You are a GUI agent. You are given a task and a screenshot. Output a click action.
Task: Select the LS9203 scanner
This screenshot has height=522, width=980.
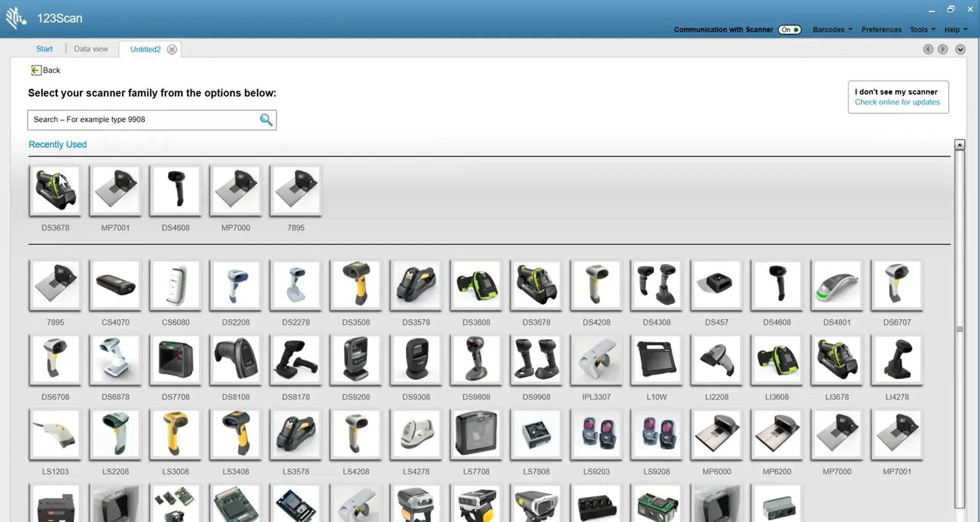(596, 435)
